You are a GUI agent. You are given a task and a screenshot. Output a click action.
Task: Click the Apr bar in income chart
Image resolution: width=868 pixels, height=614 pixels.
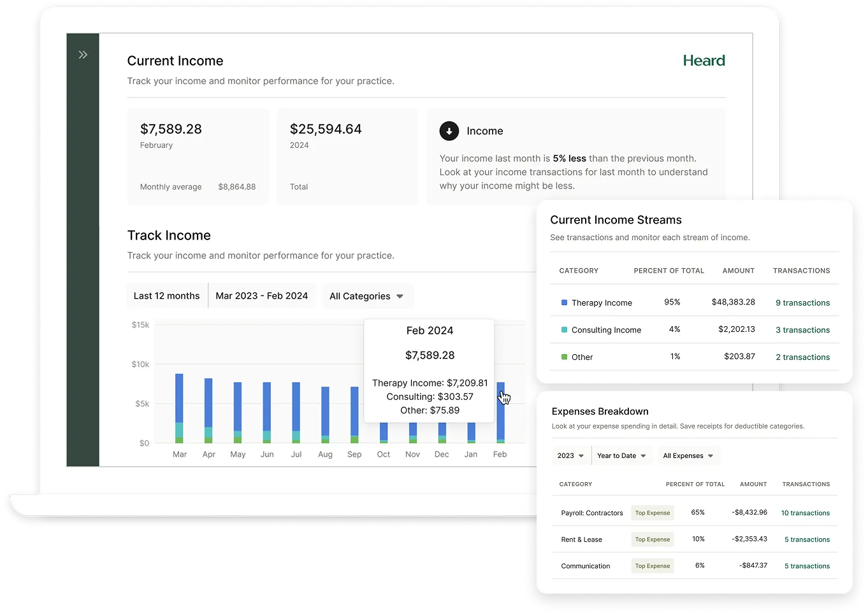pyautogui.click(x=208, y=411)
